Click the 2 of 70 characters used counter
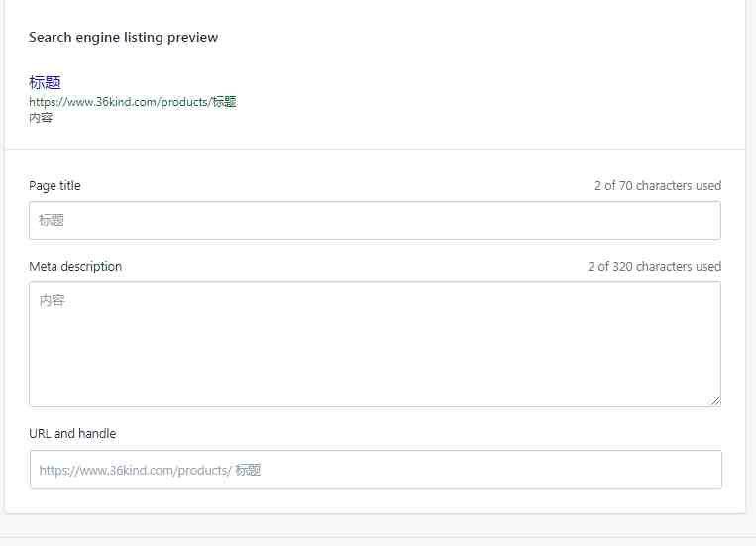Screen dimensions: 756x546 [658, 185]
